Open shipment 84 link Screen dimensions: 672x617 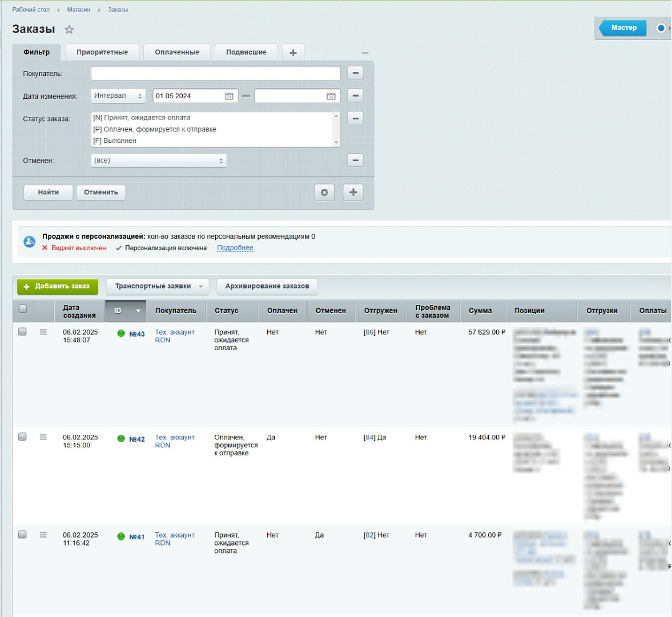tap(369, 438)
